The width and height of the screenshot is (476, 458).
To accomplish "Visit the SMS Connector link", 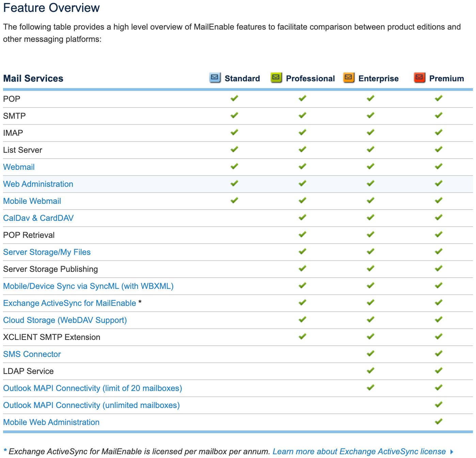I will tap(32, 354).
